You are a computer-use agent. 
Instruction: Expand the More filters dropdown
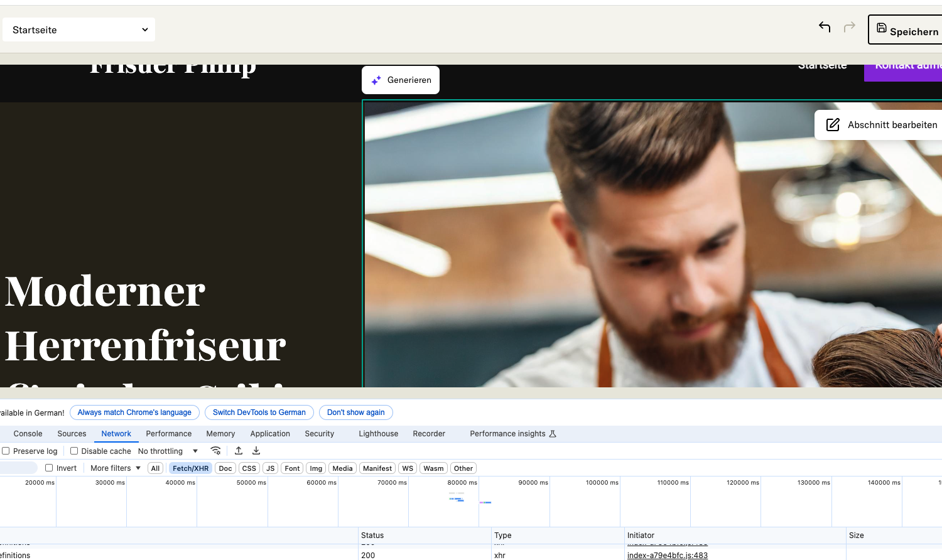(116, 468)
